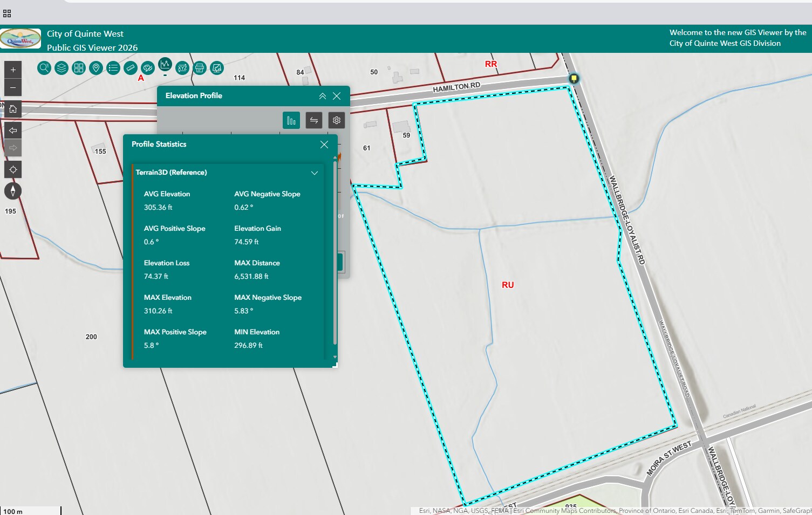Image resolution: width=812 pixels, height=515 pixels.
Task: Open the bookmarks location pin tool
Action: pyautogui.click(x=96, y=68)
